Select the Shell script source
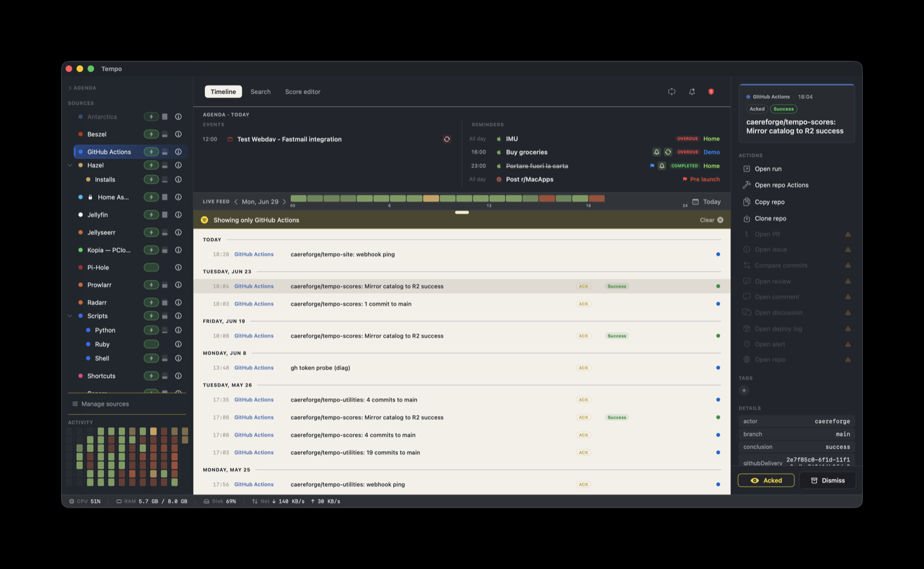Screen dimensions: 924x569 coord(102,358)
